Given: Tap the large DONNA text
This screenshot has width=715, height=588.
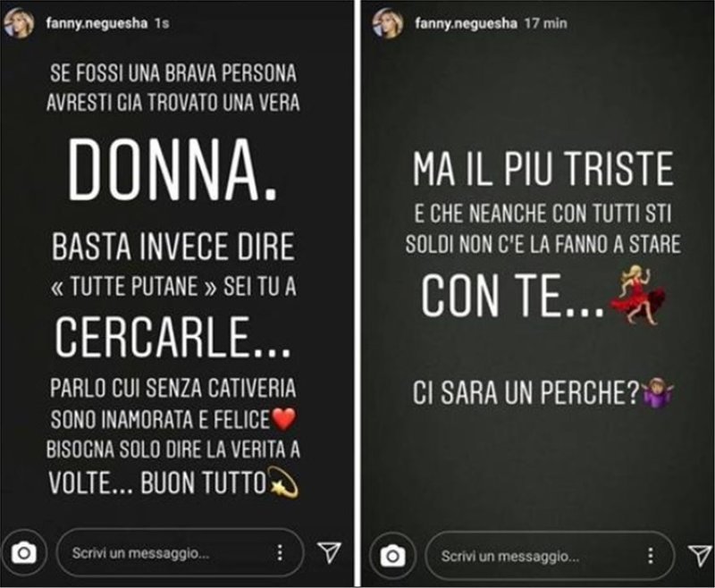Looking at the screenshot, I should click(172, 170).
